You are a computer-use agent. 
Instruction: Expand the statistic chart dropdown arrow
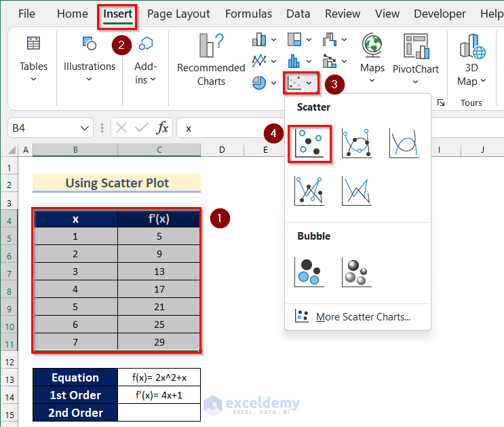pos(309,61)
